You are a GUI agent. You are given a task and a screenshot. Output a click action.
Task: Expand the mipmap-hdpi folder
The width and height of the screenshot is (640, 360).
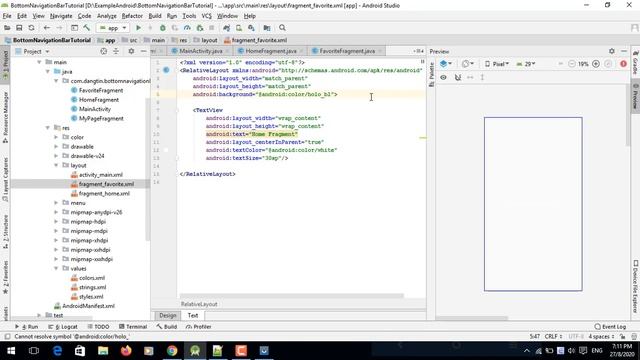click(x=56, y=222)
